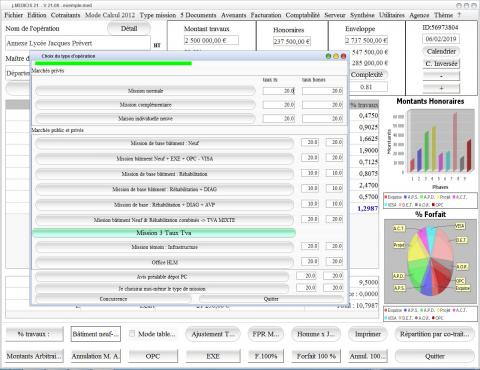This screenshot has width=480, height=370.
Task: Click the date field 06/02/2019
Action: (441, 39)
